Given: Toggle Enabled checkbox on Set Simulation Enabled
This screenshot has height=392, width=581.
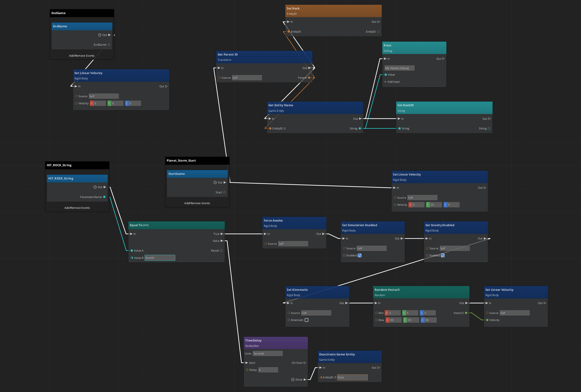Looking at the screenshot, I should 360,256.
